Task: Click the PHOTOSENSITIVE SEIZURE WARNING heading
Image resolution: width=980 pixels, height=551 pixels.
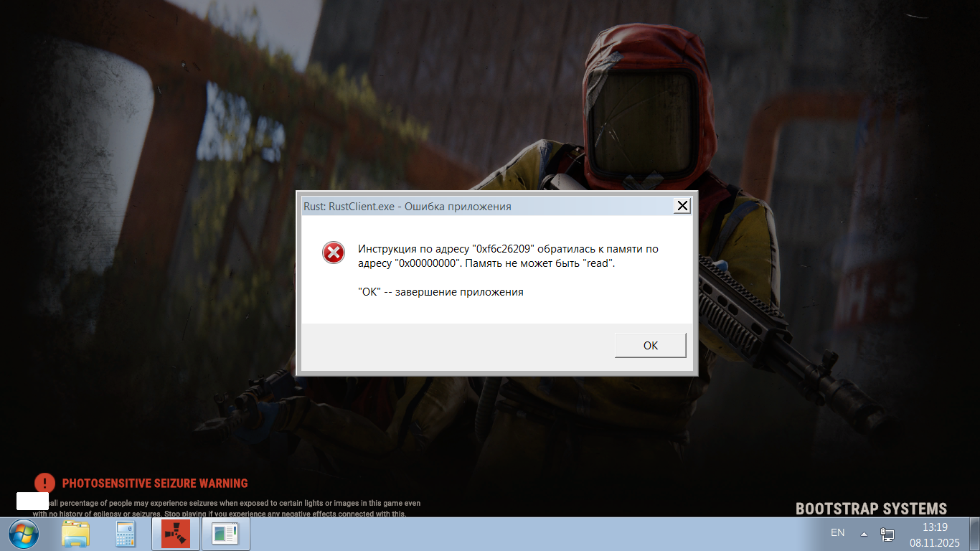Action: [155, 484]
